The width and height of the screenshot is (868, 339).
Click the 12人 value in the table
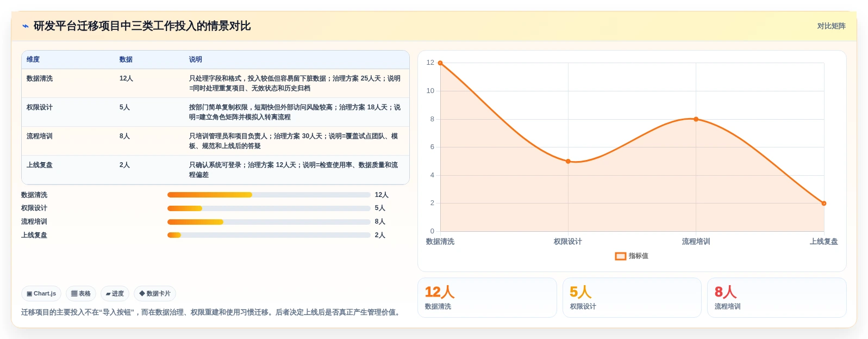coord(126,78)
